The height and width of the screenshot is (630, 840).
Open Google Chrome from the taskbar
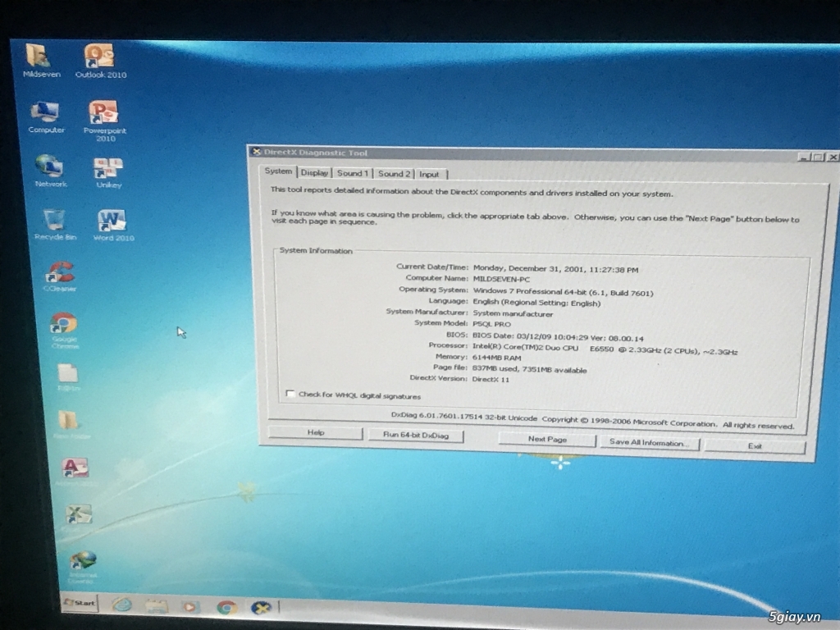point(226,608)
